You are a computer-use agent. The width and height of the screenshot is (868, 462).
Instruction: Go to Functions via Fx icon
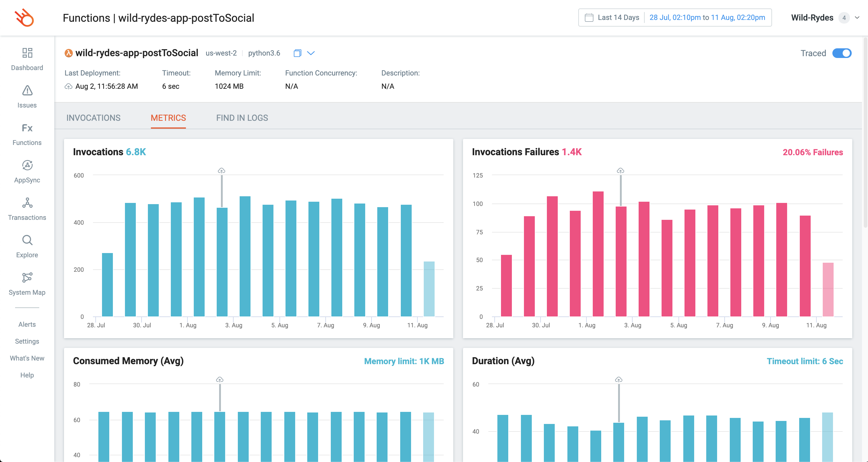click(27, 128)
